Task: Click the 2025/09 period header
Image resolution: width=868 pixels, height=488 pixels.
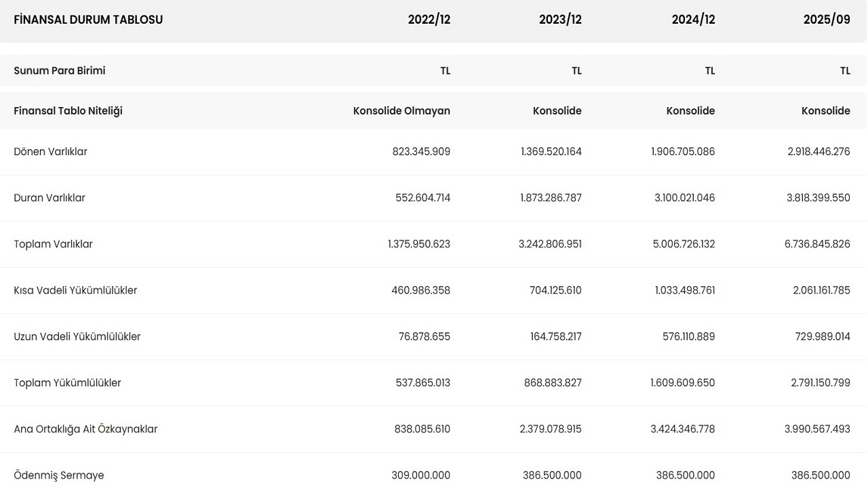Action: tap(826, 20)
